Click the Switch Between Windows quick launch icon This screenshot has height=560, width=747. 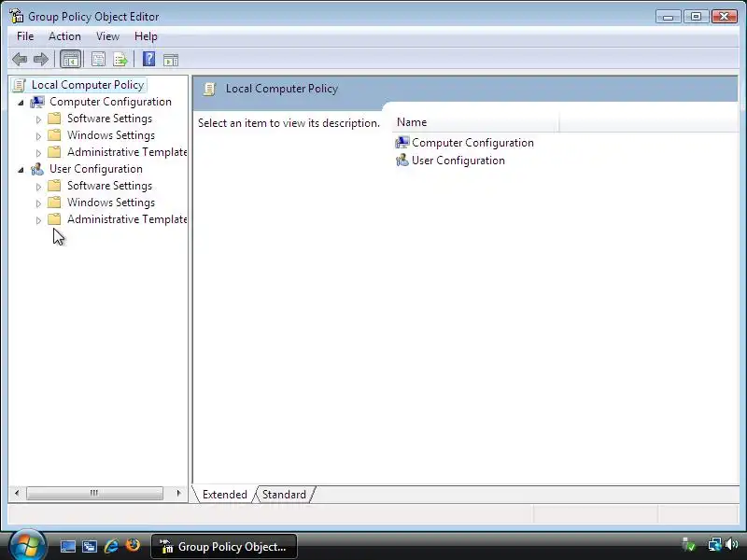[89, 546]
